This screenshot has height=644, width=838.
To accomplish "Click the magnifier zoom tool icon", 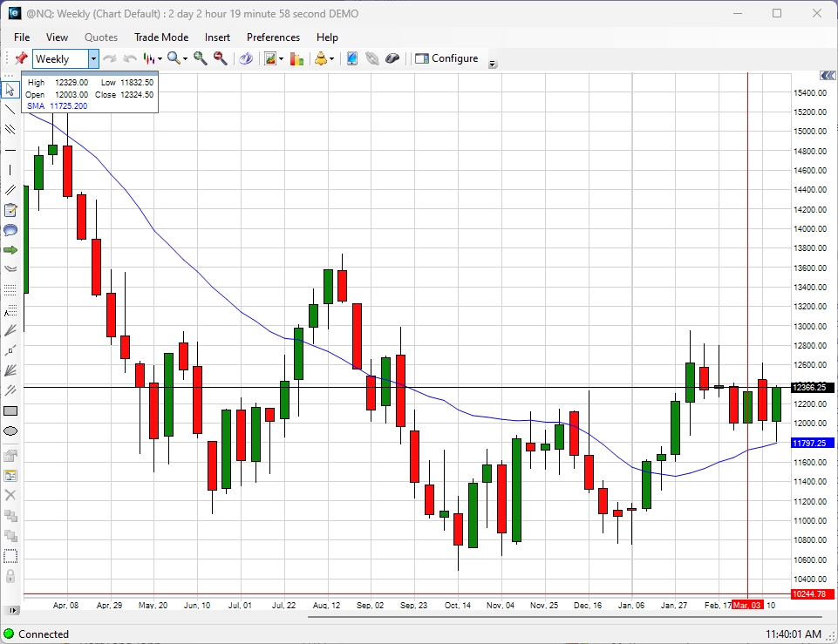I will click(x=174, y=58).
